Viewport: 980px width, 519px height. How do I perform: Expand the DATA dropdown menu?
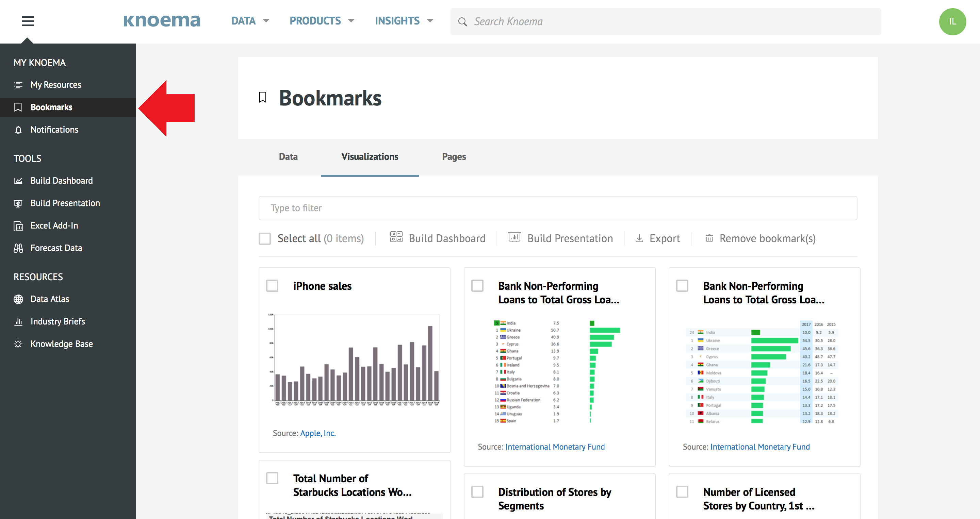click(x=250, y=21)
